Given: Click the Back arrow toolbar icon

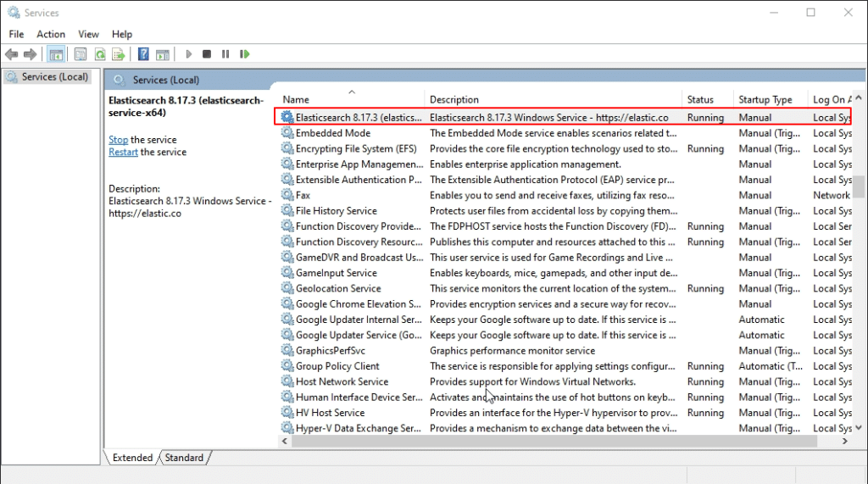Looking at the screenshot, I should [x=12, y=54].
